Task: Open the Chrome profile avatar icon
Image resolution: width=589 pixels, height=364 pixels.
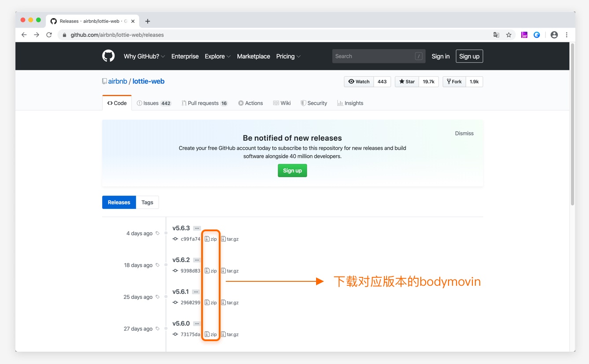Action: tap(554, 35)
